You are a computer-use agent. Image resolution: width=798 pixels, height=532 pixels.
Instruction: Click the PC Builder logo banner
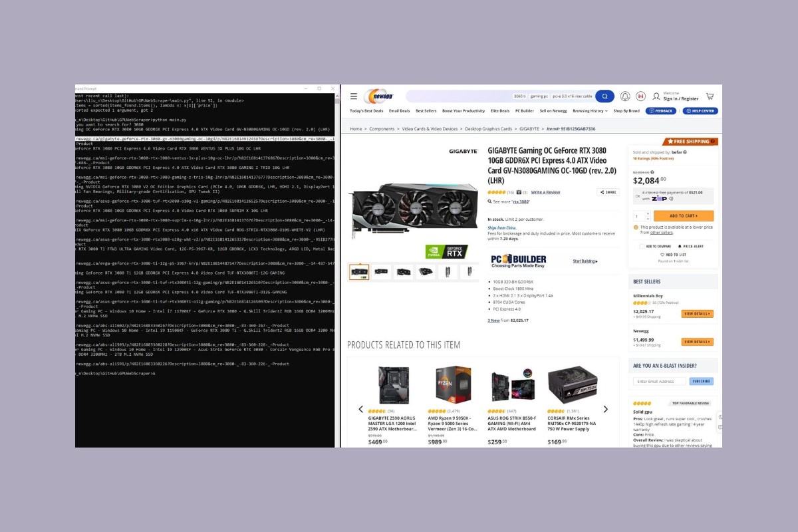point(519,261)
